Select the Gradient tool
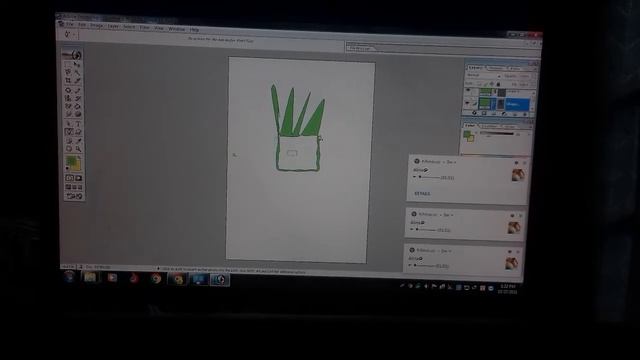This screenshot has height=360, width=640. pos(78,107)
